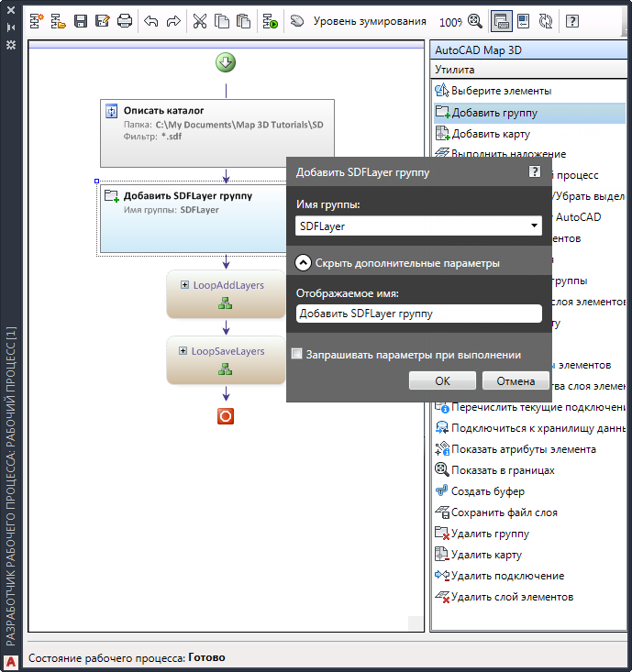Undo the last action
Viewport: 632px width, 672px height.
pyautogui.click(x=151, y=20)
